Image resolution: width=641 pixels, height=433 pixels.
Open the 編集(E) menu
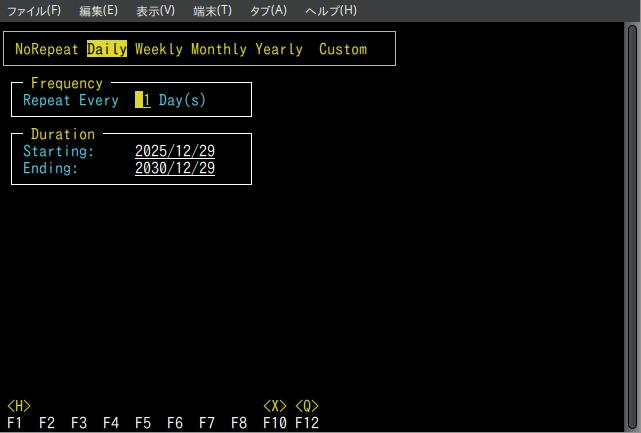click(98, 10)
